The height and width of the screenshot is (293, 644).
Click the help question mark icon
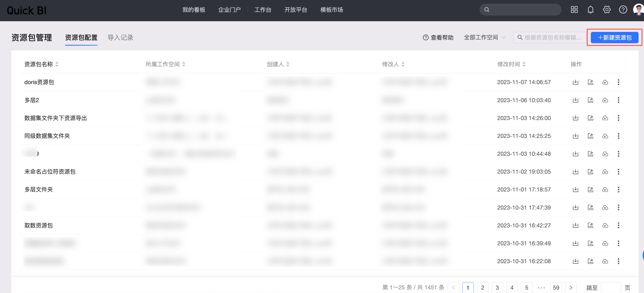coord(623,10)
